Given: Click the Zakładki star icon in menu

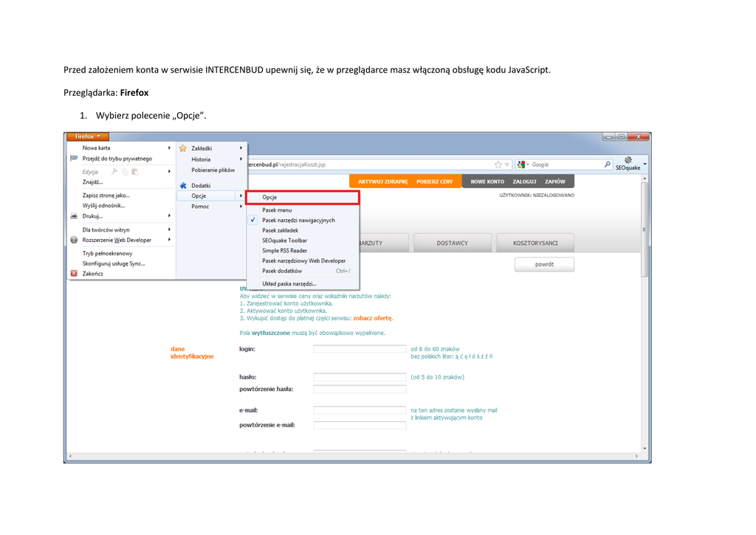Looking at the screenshot, I should (183, 148).
